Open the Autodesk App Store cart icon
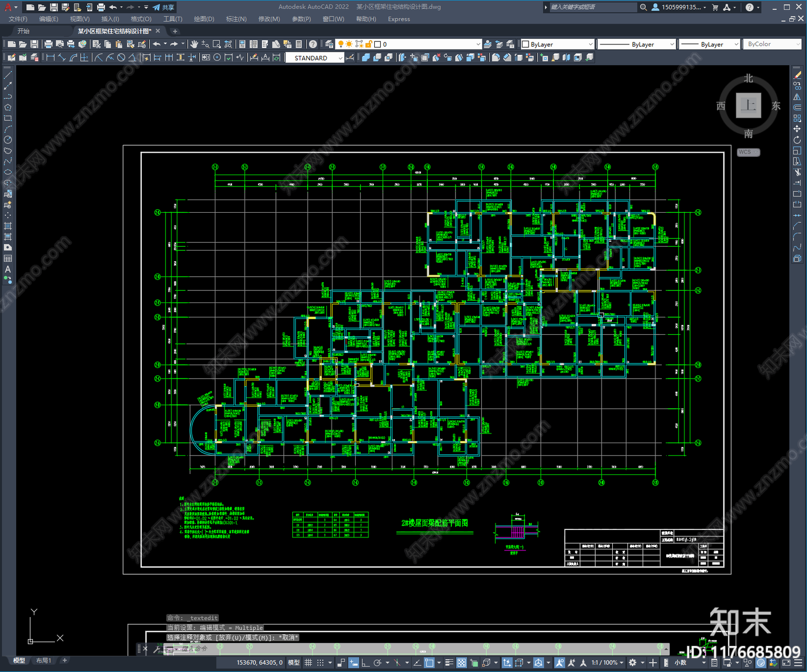 point(715,7)
